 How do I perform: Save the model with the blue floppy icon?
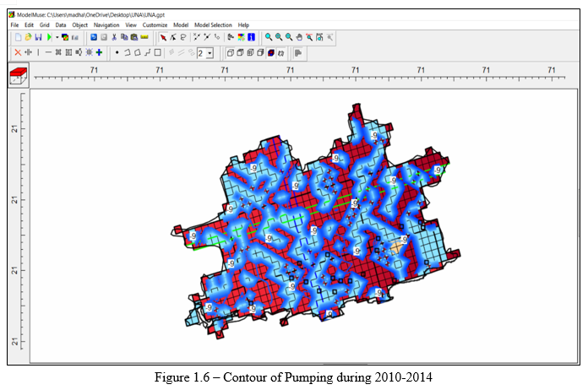pyautogui.click(x=38, y=37)
